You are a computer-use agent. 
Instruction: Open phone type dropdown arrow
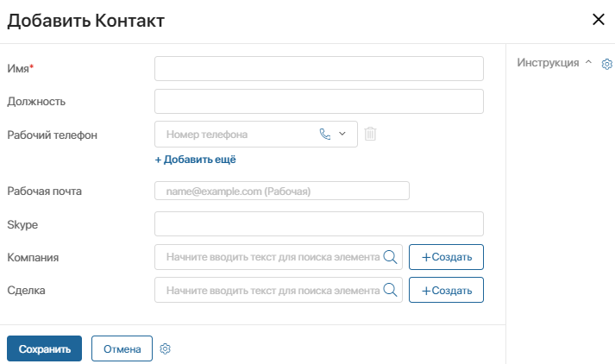(x=342, y=134)
